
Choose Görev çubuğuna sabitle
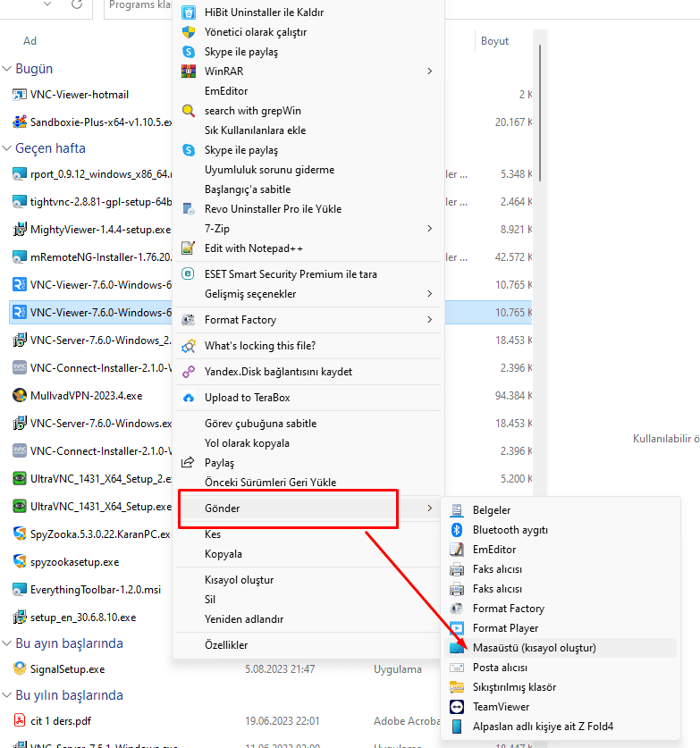click(x=308, y=424)
